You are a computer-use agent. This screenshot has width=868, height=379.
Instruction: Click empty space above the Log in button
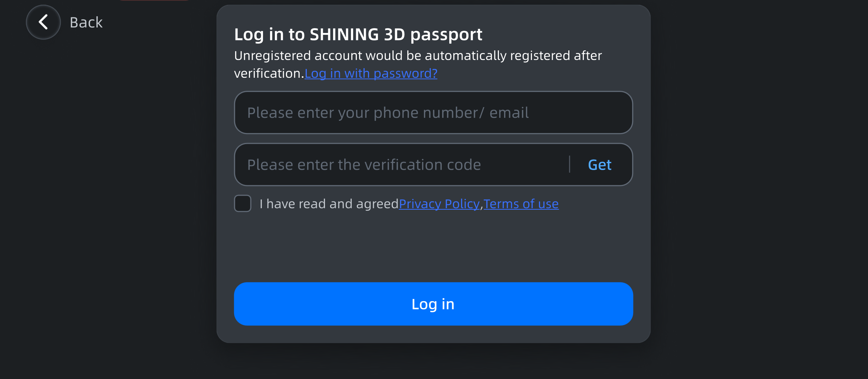(x=433, y=248)
